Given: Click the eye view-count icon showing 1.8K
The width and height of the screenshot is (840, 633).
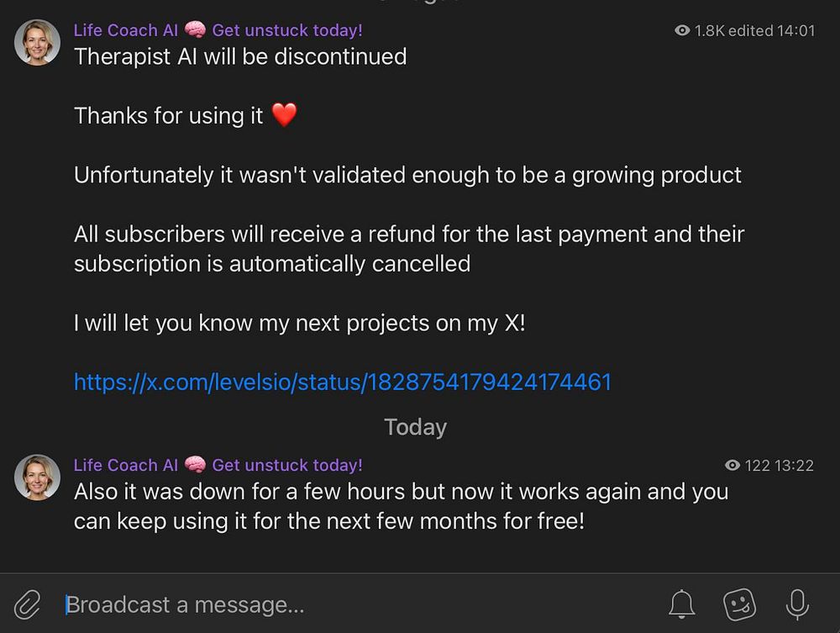Looking at the screenshot, I should pos(682,30).
